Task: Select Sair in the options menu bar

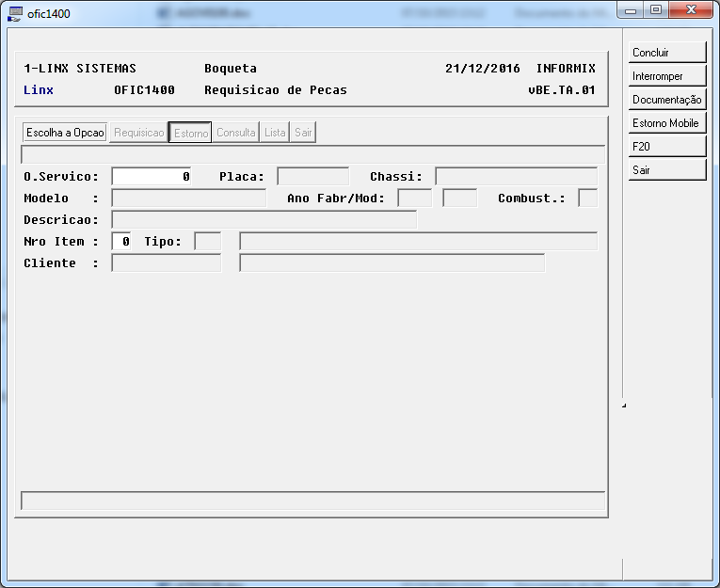Action: coord(303,133)
